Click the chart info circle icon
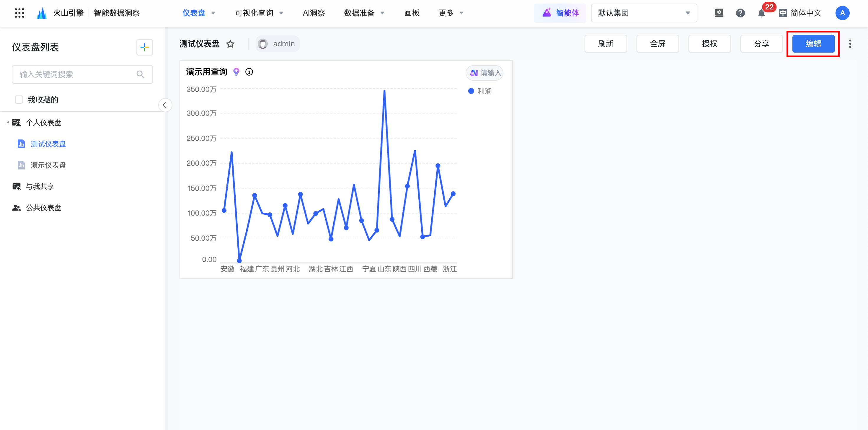 point(249,72)
